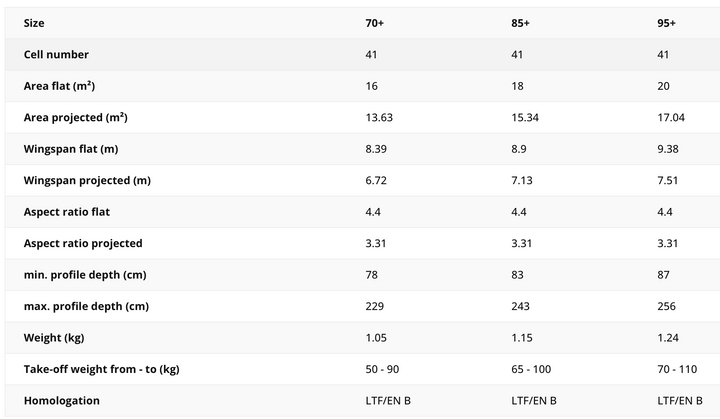This screenshot has height=419, width=720.
Task: Click the Homologation row label
Action: [x=62, y=401]
